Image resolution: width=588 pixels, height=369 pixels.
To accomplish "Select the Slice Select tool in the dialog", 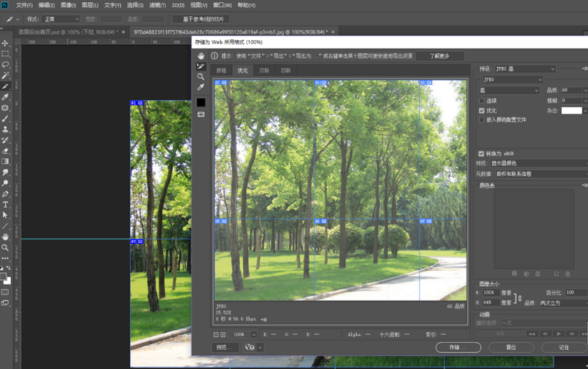I will pos(201,66).
